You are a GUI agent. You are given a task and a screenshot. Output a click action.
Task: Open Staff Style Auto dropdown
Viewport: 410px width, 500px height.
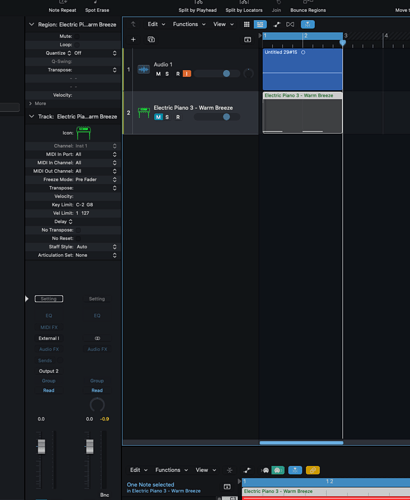[x=96, y=247]
